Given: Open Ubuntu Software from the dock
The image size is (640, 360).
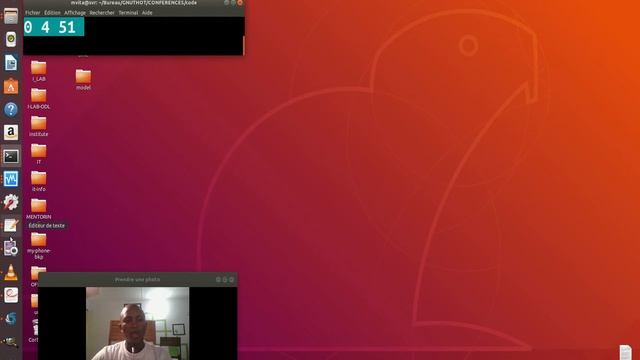Looking at the screenshot, I should (11, 86).
